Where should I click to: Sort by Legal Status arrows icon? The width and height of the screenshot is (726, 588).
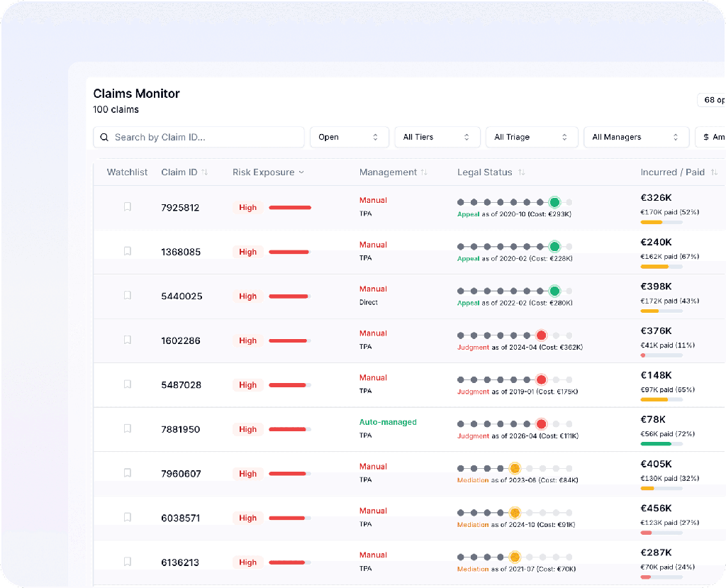tap(521, 172)
